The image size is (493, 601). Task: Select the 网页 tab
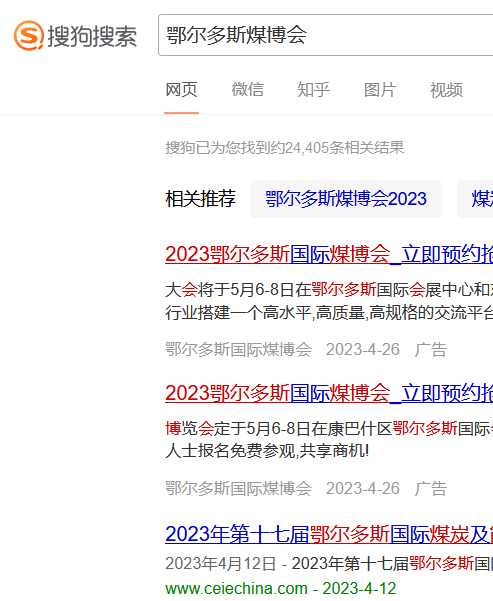181,90
